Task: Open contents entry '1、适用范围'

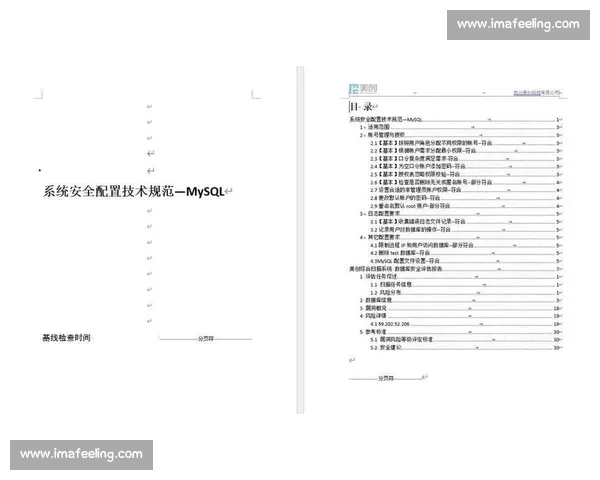Action: pyautogui.click(x=460, y=127)
